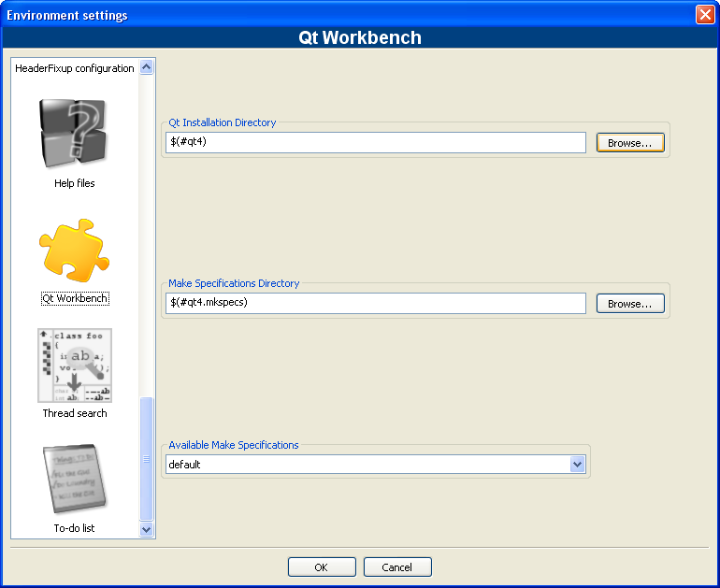Select HeaderFixup configuration in the sidebar

click(74, 68)
